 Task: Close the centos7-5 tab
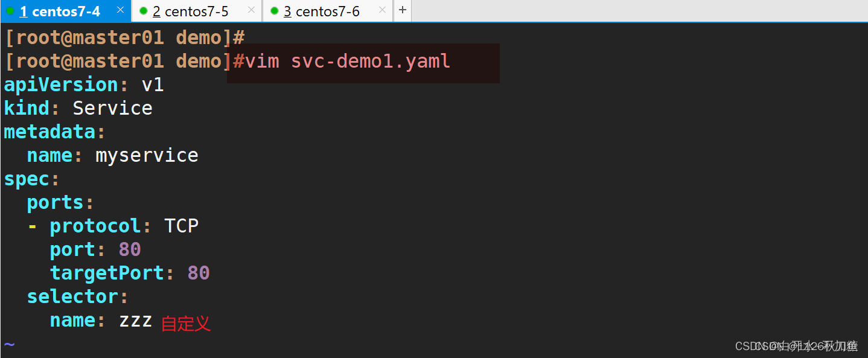coord(251,10)
